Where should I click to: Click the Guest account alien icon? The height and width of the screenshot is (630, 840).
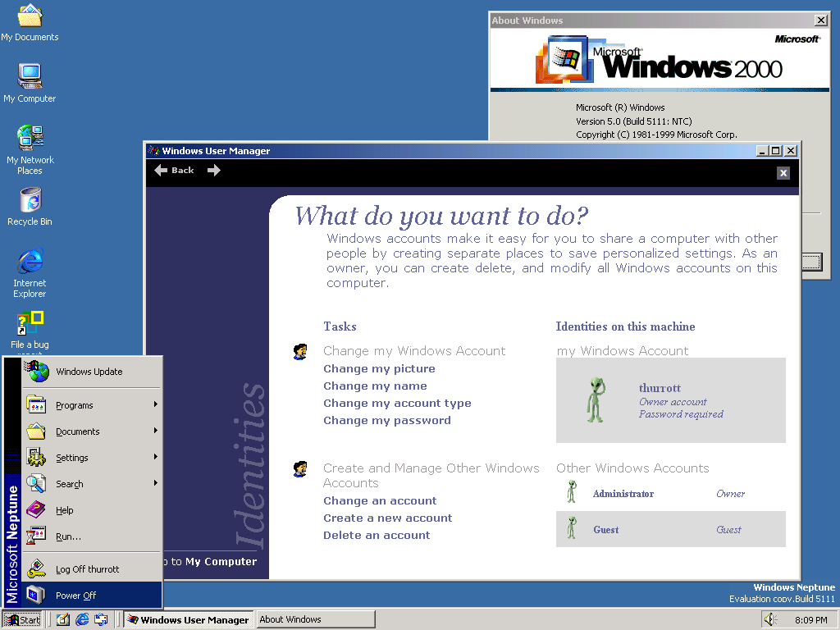(x=572, y=529)
